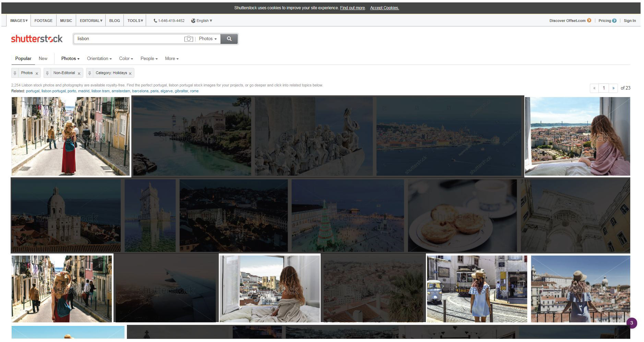644x342 pixels.
Task: Open photo of white domed church aerial view
Action: [x=66, y=215]
